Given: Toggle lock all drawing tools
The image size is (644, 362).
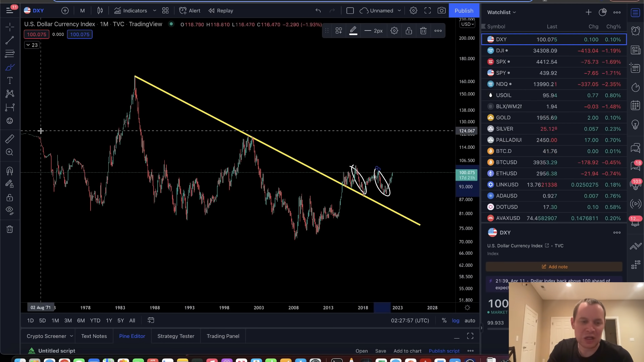Looking at the screenshot, I should (10, 197).
